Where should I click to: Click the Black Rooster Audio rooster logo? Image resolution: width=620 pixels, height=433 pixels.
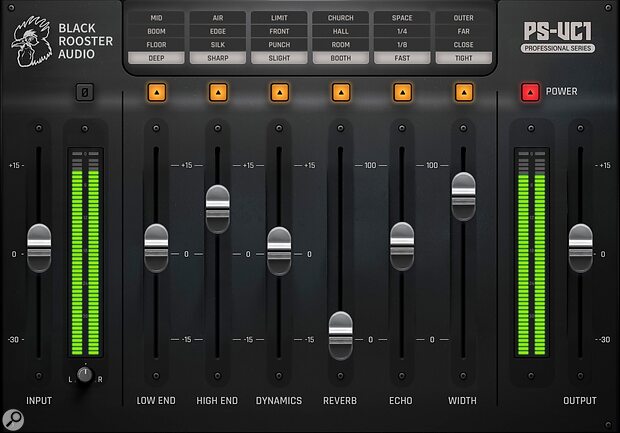click(x=32, y=41)
